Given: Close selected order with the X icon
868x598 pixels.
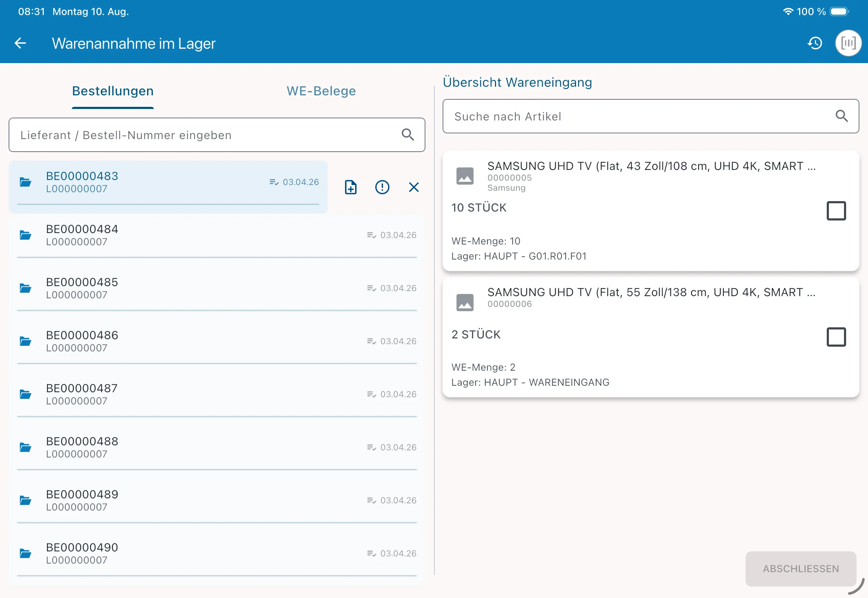Looking at the screenshot, I should coord(414,187).
